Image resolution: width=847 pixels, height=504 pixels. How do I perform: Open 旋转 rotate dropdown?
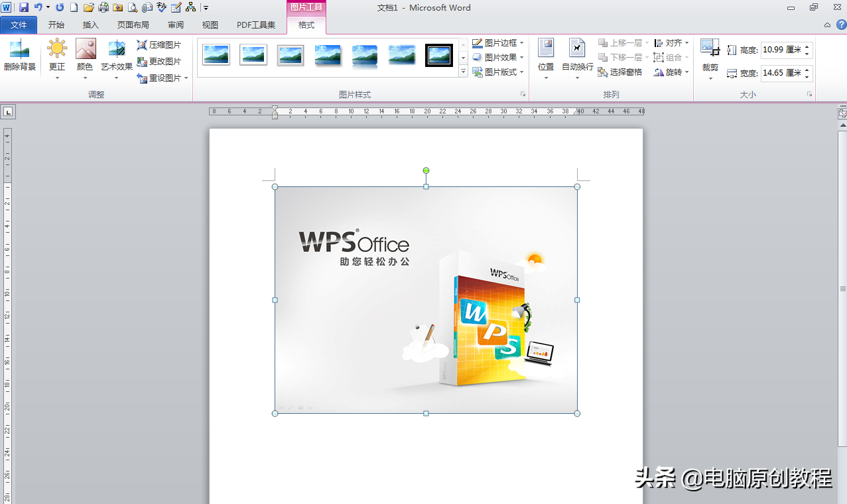pyautogui.click(x=671, y=72)
